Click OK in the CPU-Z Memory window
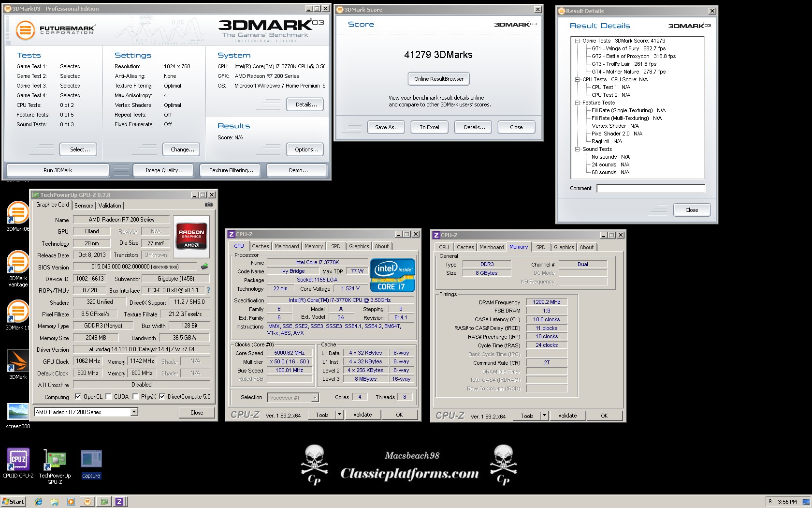Image resolution: width=812 pixels, height=508 pixels. pyautogui.click(x=604, y=416)
